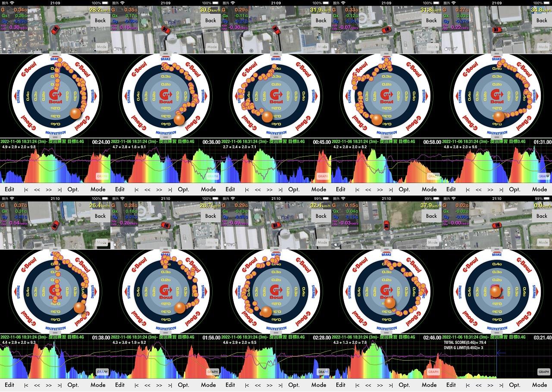The width and height of the screenshot is (552, 392).
Task: Tap orange ball in the 02:28.00 G-Bowl
Action: (267, 311)
